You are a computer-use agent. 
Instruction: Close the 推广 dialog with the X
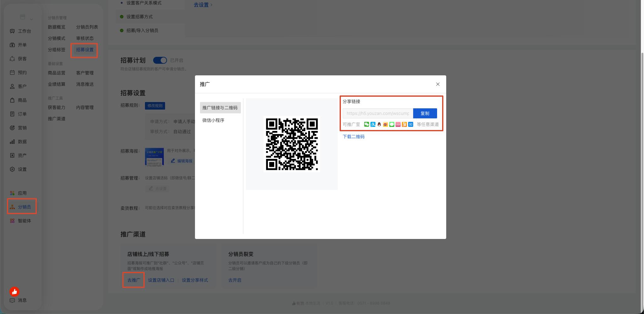(438, 84)
